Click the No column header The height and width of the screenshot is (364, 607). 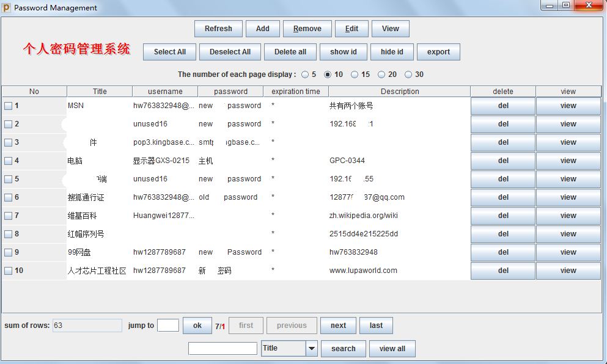pos(34,91)
